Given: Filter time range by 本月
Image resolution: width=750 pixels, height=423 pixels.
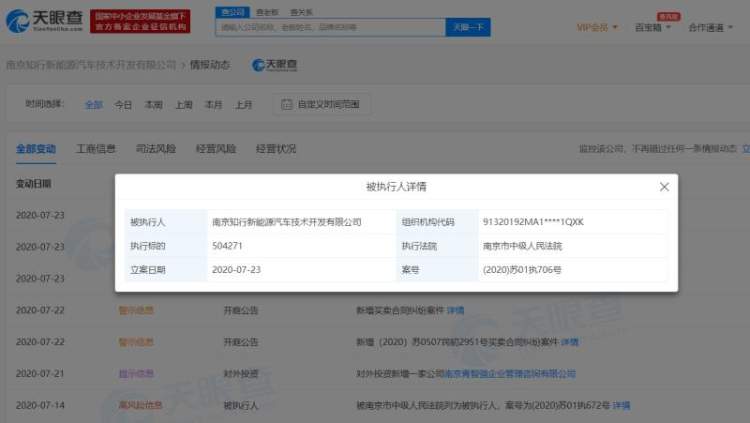Looking at the screenshot, I should (213, 104).
